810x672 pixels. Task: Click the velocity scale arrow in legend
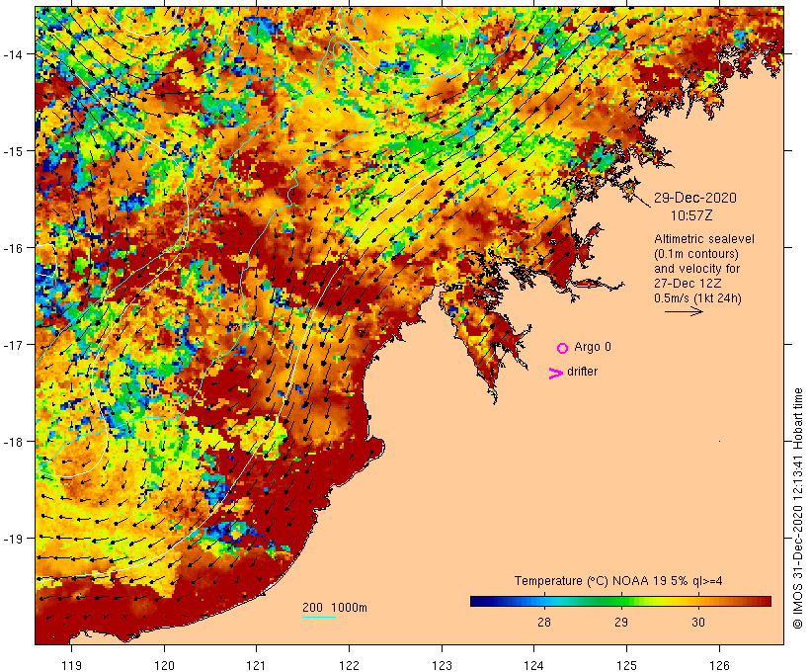click(684, 311)
